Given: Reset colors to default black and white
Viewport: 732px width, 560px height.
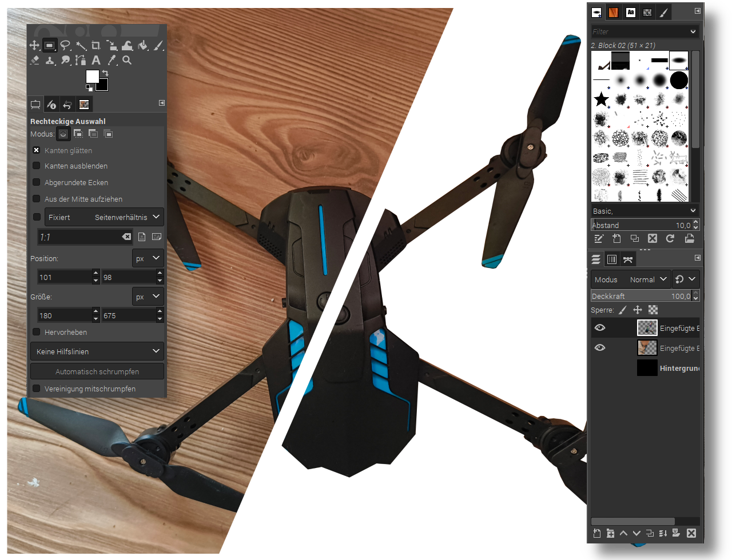Looking at the screenshot, I should pos(89,87).
